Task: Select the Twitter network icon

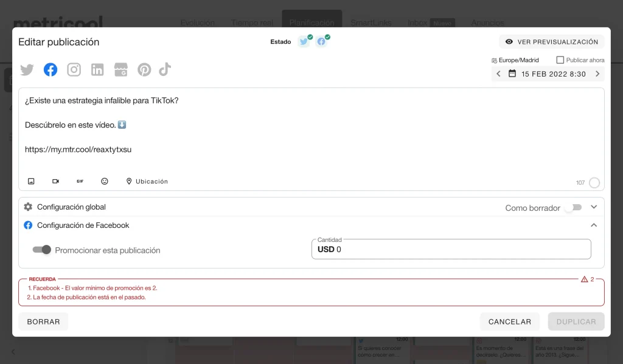Action: [27, 70]
